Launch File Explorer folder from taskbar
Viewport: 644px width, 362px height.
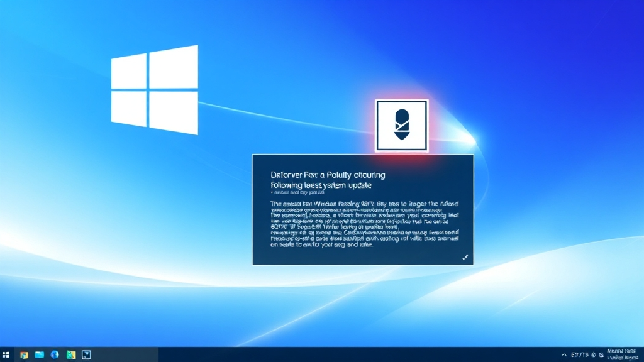pyautogui.click(x=40, y=354)
